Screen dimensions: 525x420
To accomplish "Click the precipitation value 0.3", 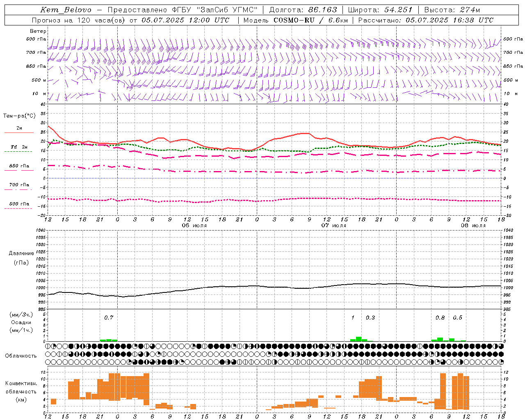I will (x=370, y=317).
